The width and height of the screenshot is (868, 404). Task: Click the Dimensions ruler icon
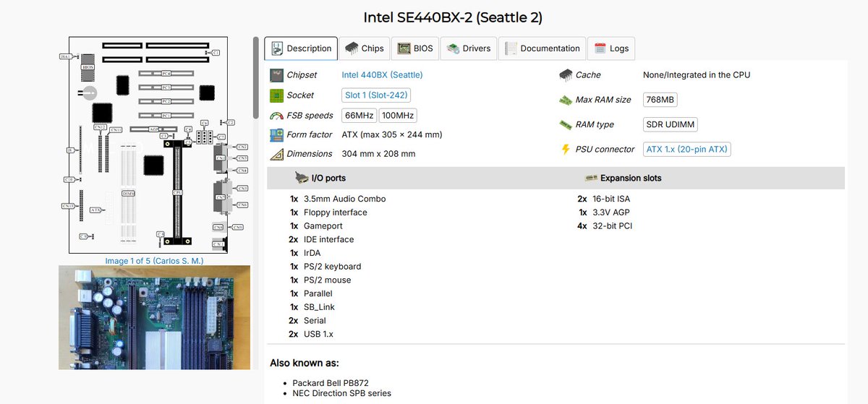pyautogui.click(x=276, y=154)
